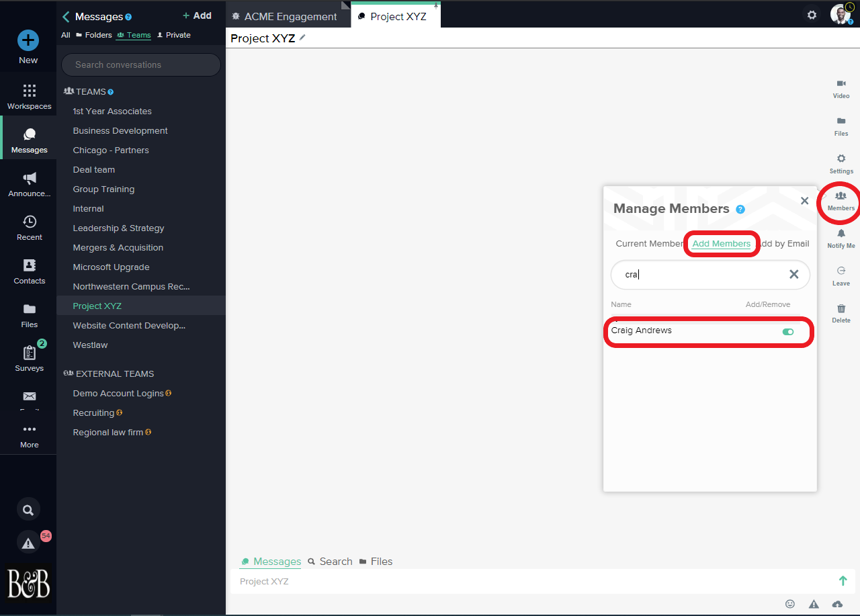Insert emoji using smiley icon
This screenshot has width=860, height=616.
tap(790, 604)
